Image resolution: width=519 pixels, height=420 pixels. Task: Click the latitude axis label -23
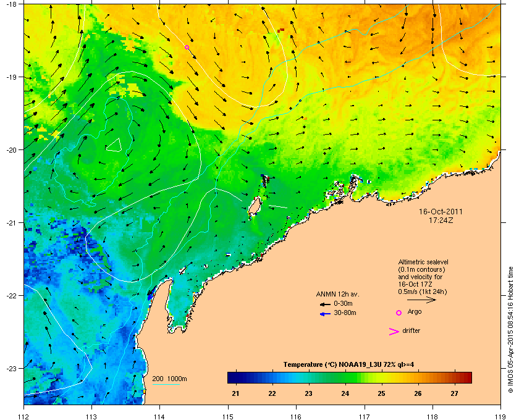(x=11, y=368)
